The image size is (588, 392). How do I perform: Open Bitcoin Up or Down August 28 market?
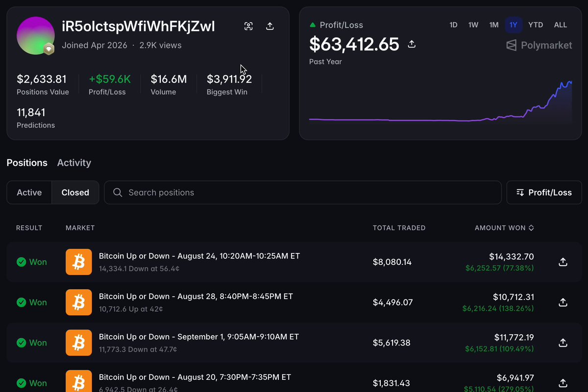click(196, 297)
